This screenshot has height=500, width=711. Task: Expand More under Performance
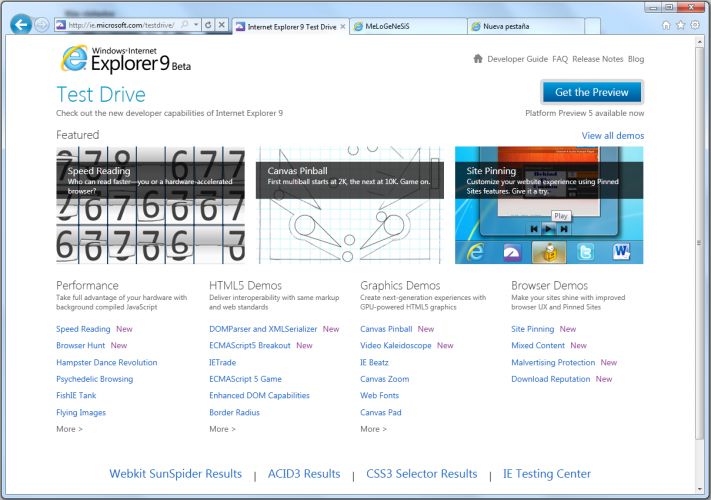(69, 429)
